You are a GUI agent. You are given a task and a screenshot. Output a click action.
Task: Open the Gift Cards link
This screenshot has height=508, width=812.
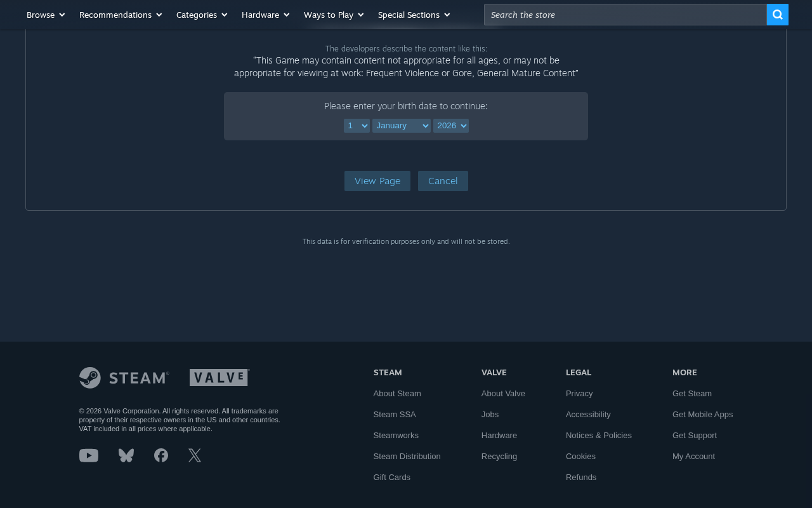(392, 478)
